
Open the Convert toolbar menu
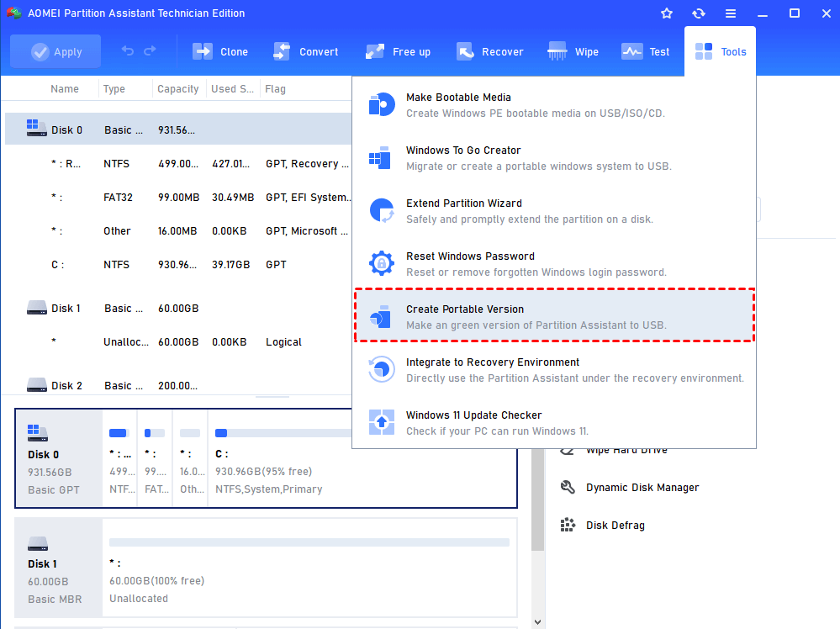[x=305, y=51]
